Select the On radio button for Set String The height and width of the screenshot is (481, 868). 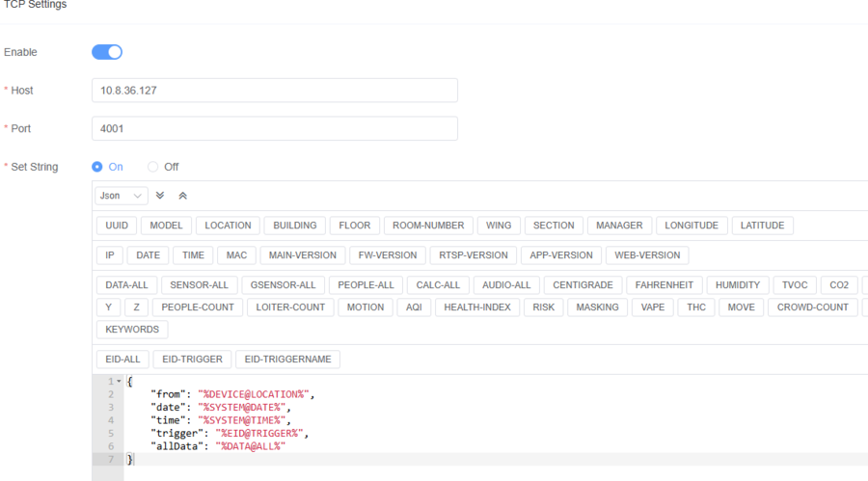(97, 167)
